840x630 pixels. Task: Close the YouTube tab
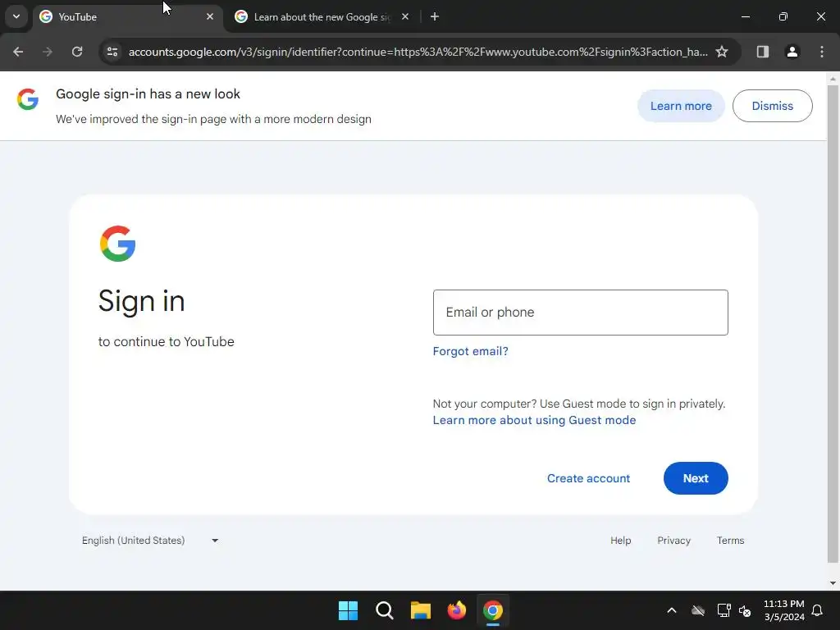click(x=210, y=16)
